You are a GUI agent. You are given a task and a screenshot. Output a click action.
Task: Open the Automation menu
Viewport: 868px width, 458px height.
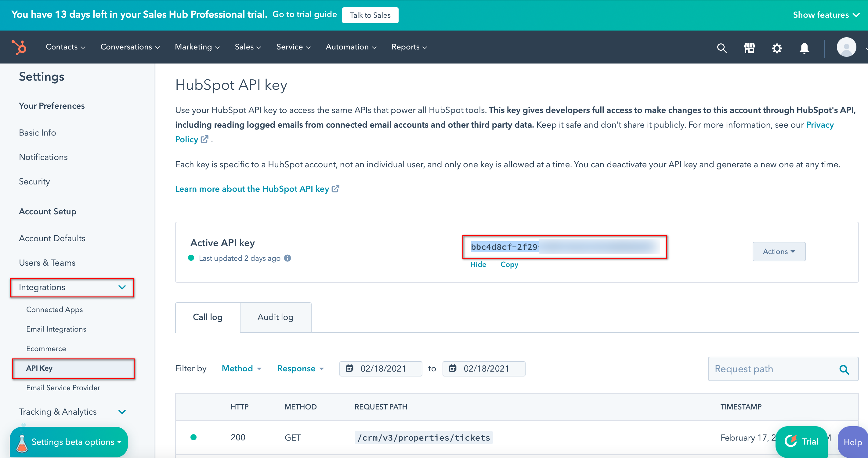tap(351, 47)
